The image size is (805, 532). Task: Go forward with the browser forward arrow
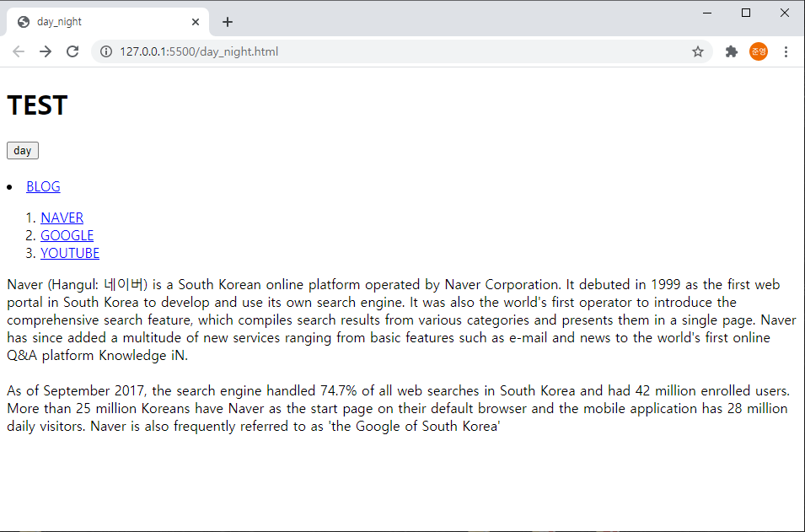(46, 51)
